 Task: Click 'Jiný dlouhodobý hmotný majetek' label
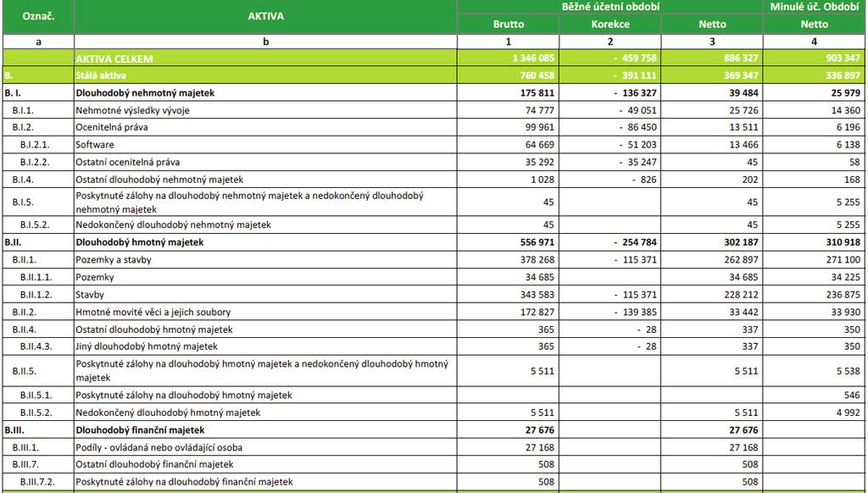[x=147, y=346]
